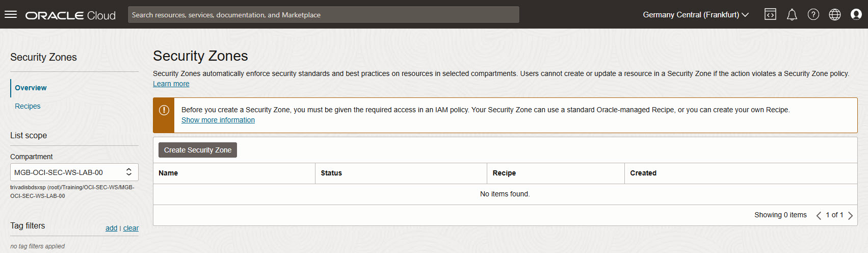This screenshot has width=868, height=253.
Task: Click the warning icon in the notice banner
Action: pyautogui.click(x=164, y=110)
